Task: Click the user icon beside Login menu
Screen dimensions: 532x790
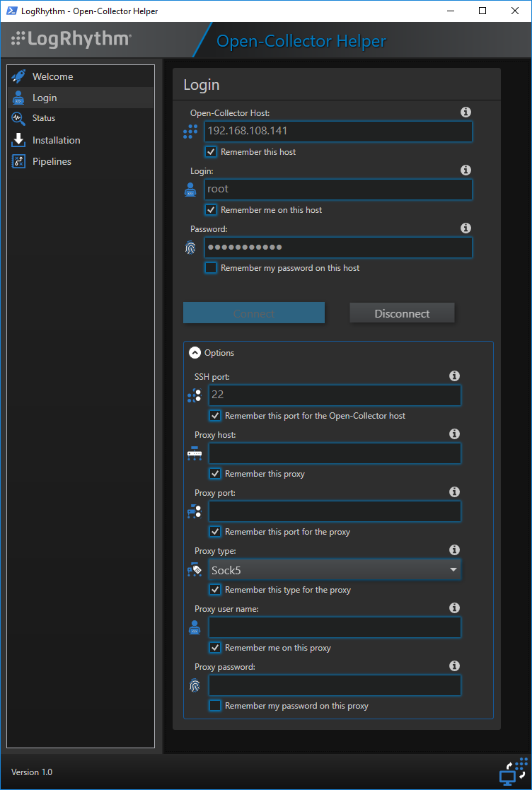Action: point(18,98)
